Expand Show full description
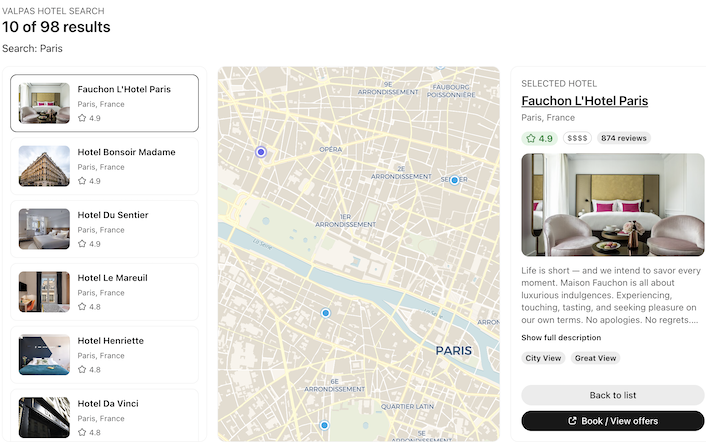Viewport: 706px width, 442px height. coord(561,338)
